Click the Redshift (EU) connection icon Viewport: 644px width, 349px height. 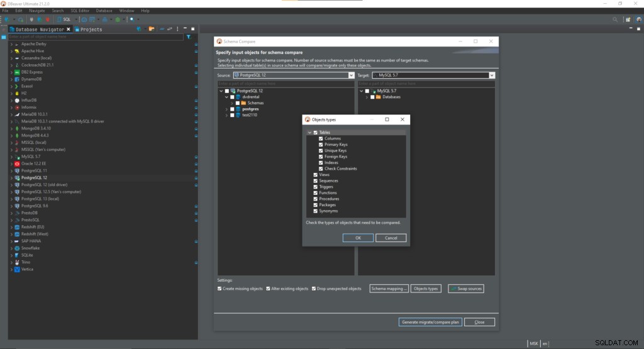click(17, 226)
